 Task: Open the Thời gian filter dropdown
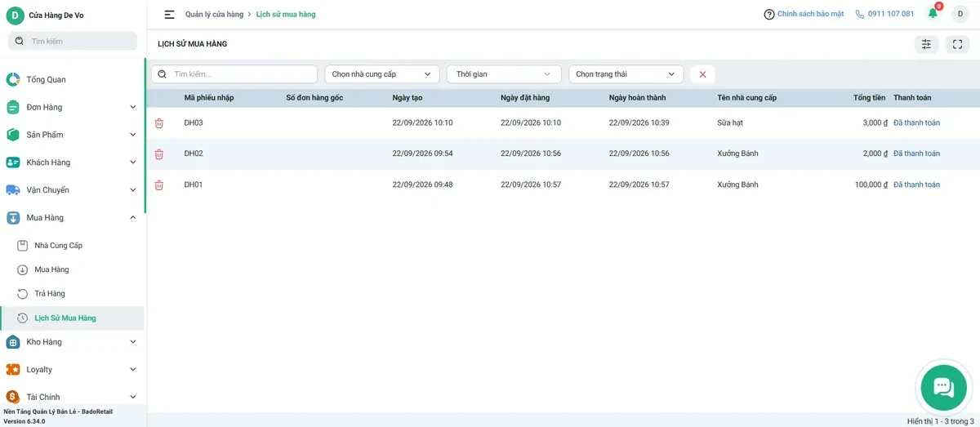(504, 74)
